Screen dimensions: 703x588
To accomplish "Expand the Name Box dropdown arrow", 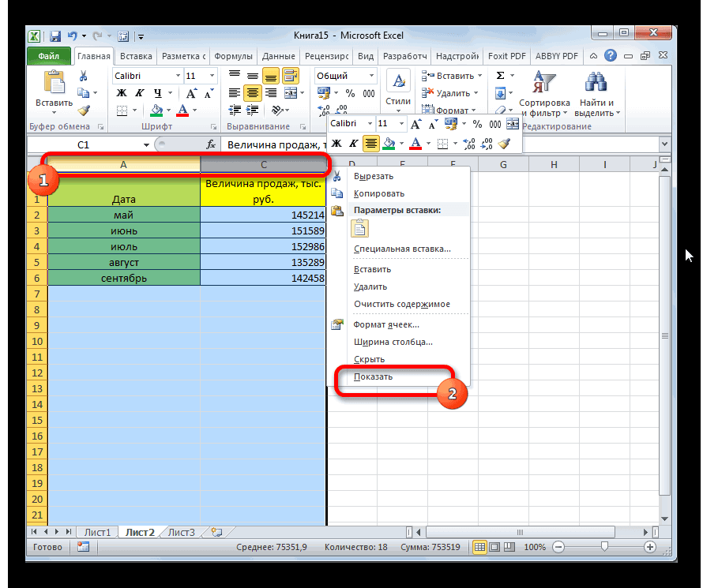I will click(x=146, y=145).
